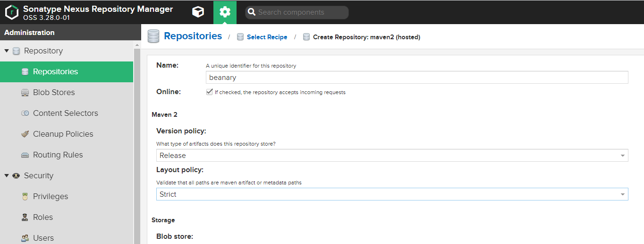Image resolution: width=644 pixels, height=244 pixels.
Task: Toggle the Online checkbox
Action: [210, 92]
